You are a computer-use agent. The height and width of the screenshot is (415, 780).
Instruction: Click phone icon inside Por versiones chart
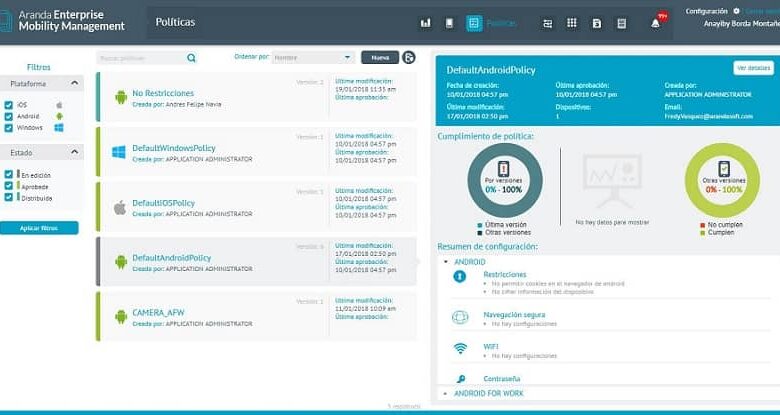point(503,169)
